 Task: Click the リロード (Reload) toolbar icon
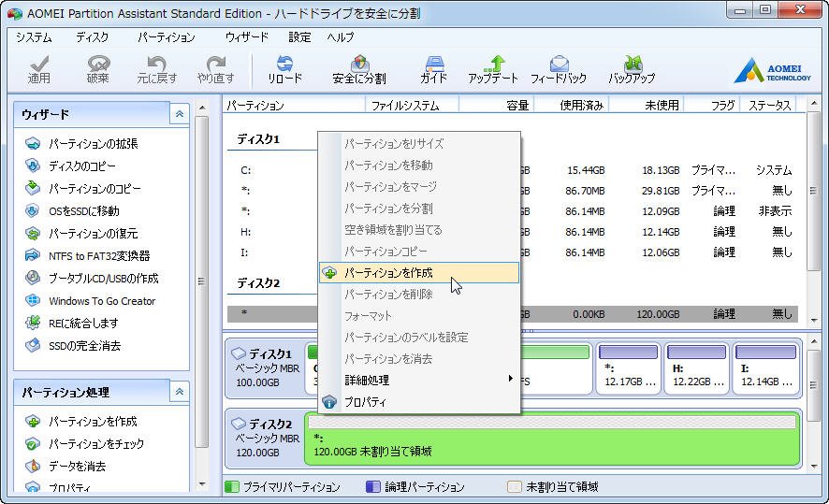coord(285,70)
